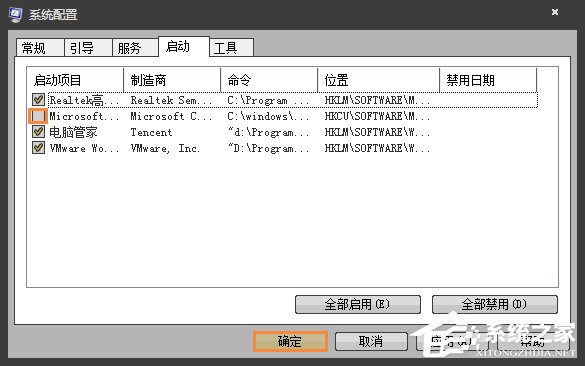Viewport: 585px width, 366px height.
Task: Click 全部启用 button
Action: (x=358, y=304)
